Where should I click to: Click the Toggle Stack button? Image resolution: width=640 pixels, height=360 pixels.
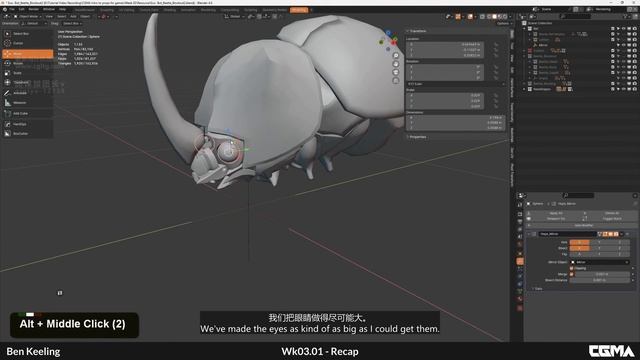[x=611, y=219]
